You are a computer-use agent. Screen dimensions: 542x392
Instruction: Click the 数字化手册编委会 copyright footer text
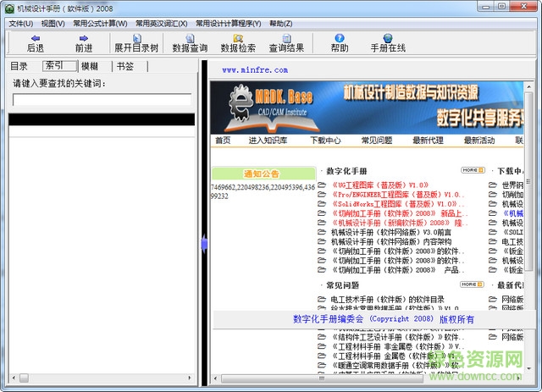pyautogui.click(x=384, y=319)
